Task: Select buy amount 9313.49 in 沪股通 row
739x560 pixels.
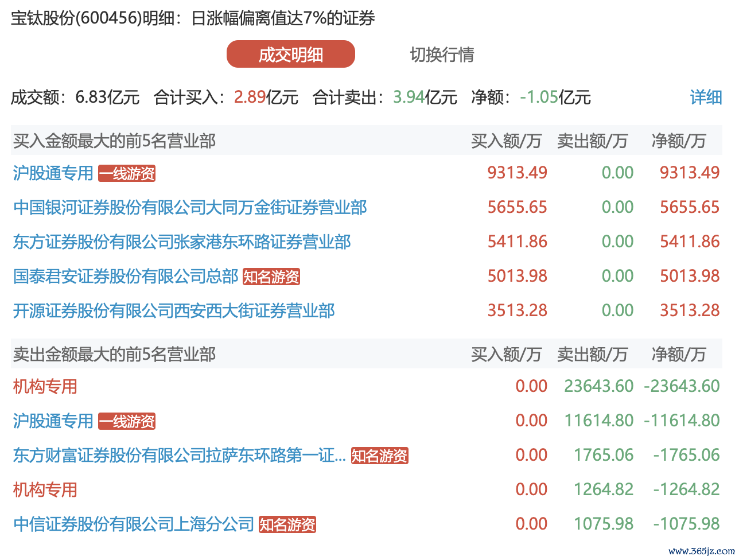Action: (518, 173)
